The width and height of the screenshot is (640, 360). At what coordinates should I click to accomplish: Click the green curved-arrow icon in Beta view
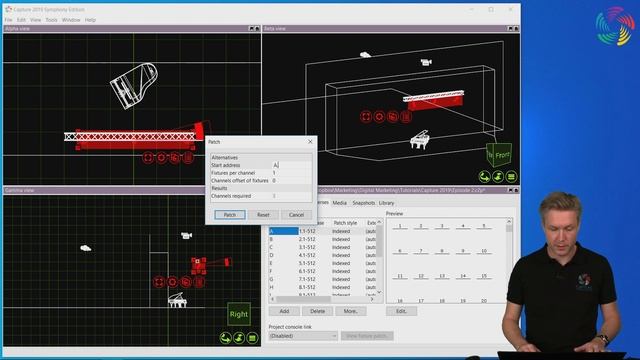(x=484, y=177)
